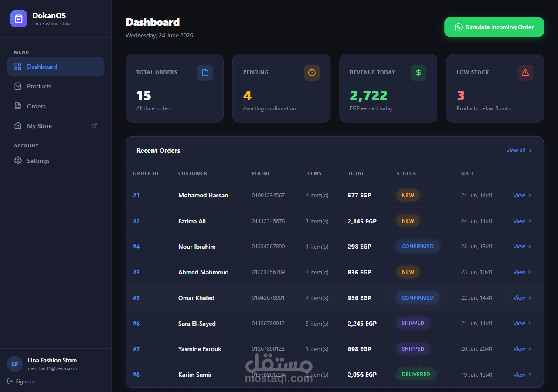Open order ID #6
The width and height of the screenshot is (558, 392).
click(x=136, y=324)
